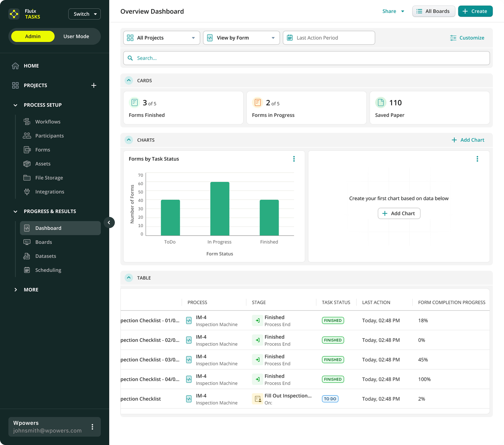
Task: Open Forms by Task Status options menu
Action: (294, 159)
